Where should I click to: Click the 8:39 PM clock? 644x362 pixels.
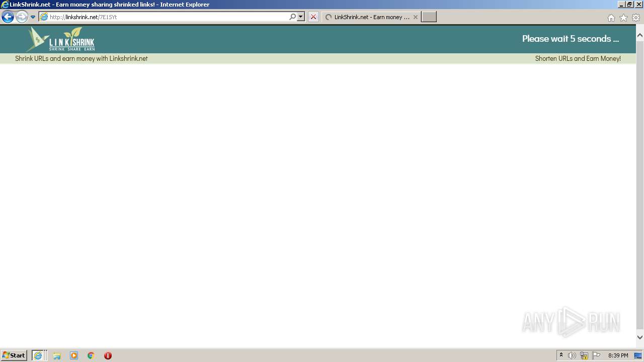click(x=618, y=355)
